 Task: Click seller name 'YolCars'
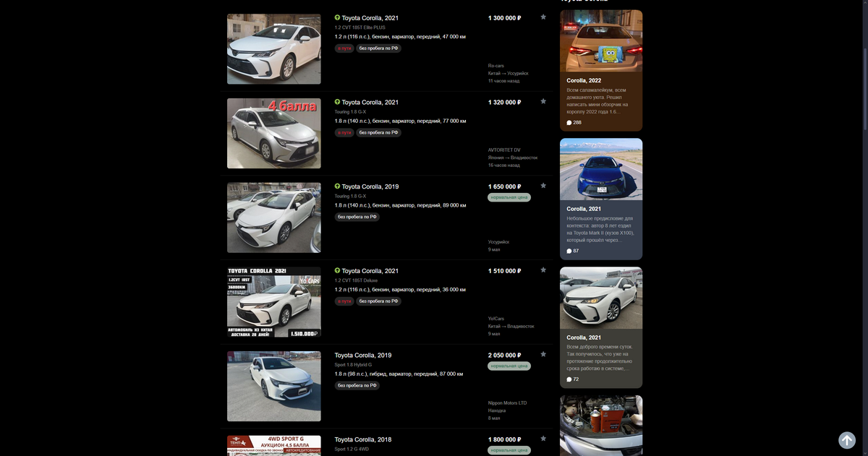(495, 319)
